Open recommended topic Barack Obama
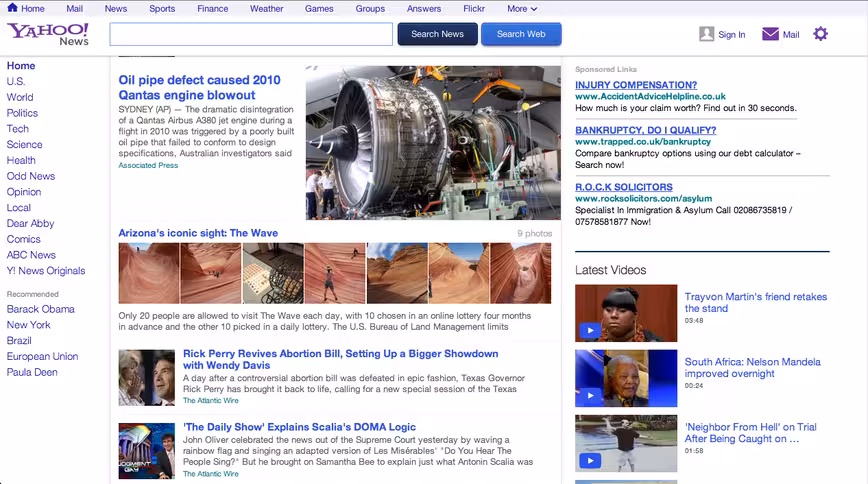Viewport: 868px width, 484px height. pos(40,309)
